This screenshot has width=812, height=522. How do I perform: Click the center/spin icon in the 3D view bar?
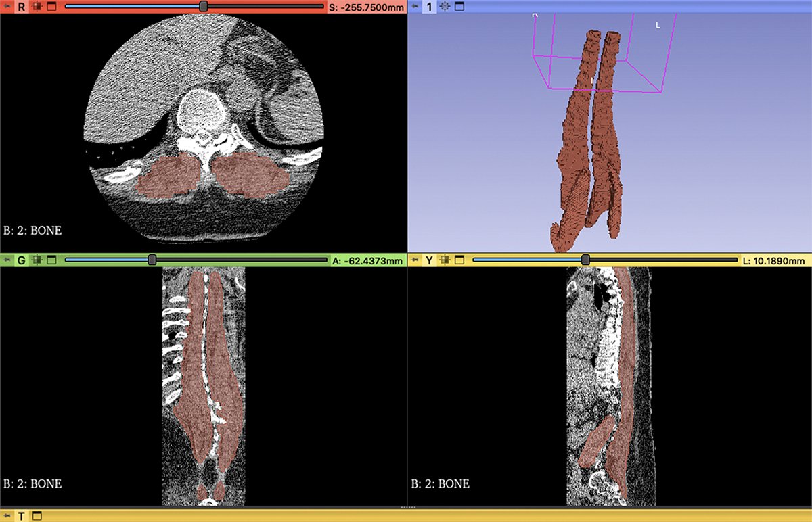tap(445, 7)
